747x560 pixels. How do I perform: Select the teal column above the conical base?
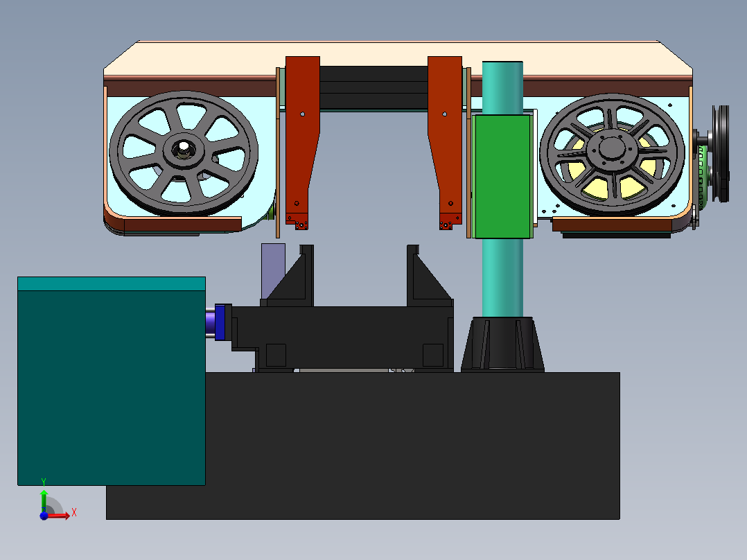[502, 278]
